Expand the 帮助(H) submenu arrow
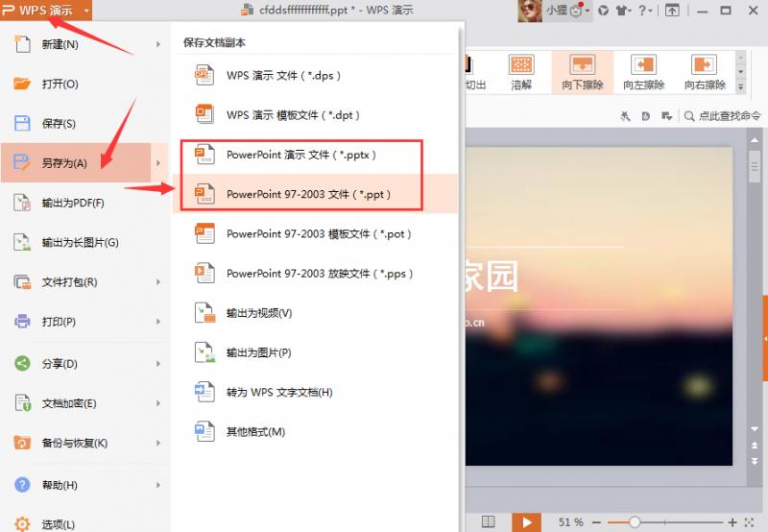Screen dimensions: 768x532 (157, 485)
